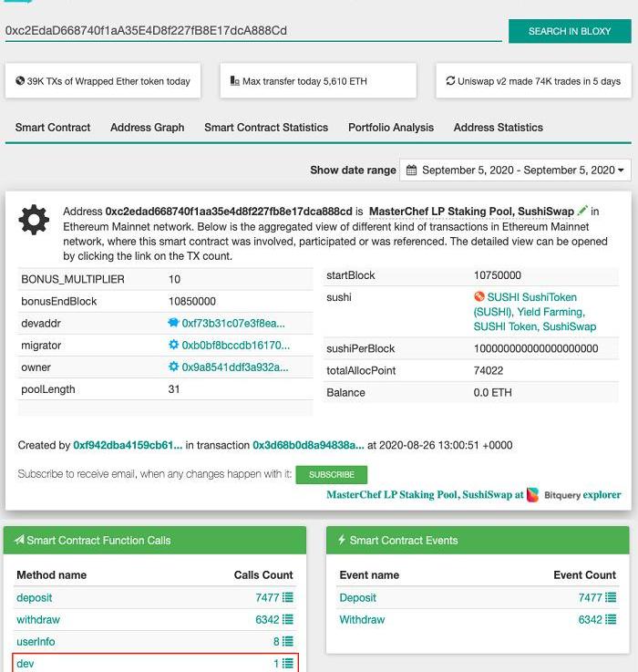Open the devaddr address link 0xf73b31c07e3f8ea

point(233,323)
